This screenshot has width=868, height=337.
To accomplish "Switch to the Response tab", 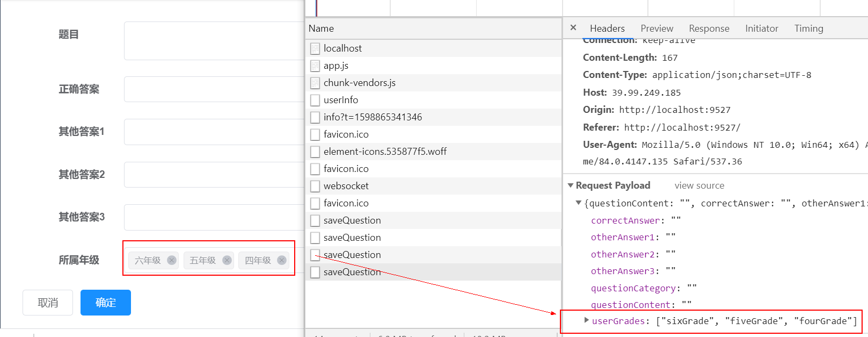I will point(709,28).
